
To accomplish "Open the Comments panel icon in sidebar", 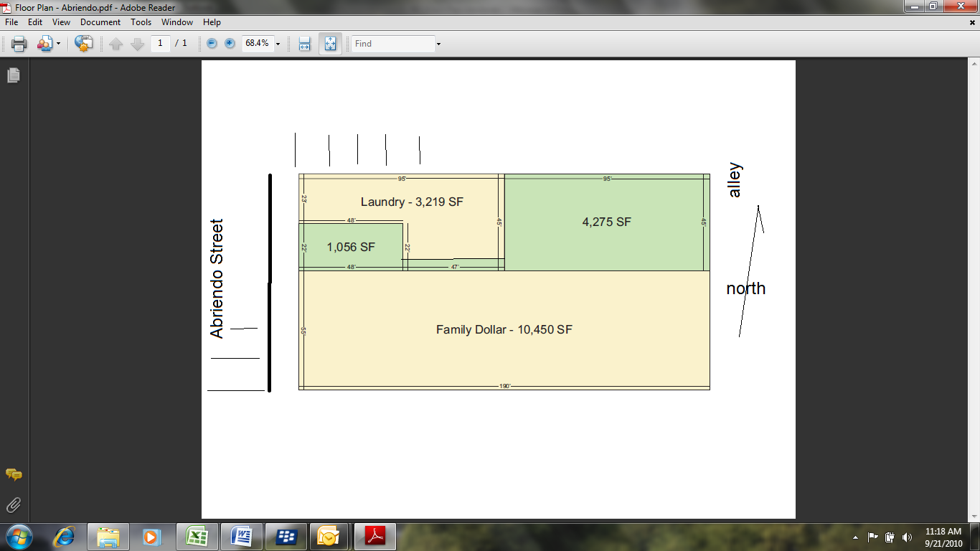I will (x=14, y=474).
